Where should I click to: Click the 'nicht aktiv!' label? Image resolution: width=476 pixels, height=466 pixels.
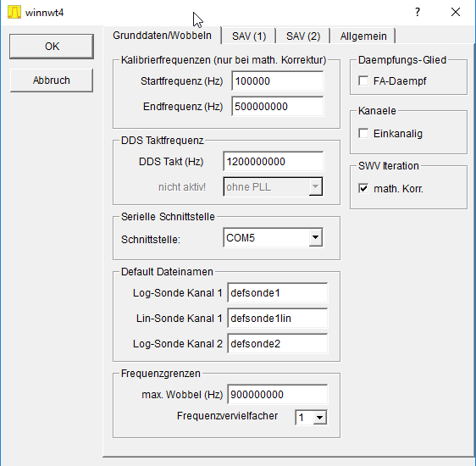point(182,187)
